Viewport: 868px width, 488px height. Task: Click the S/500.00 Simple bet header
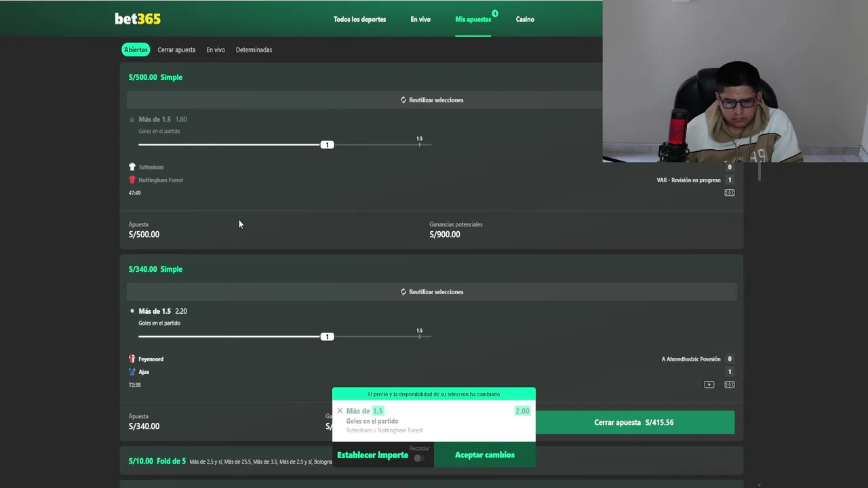point(155,77)
